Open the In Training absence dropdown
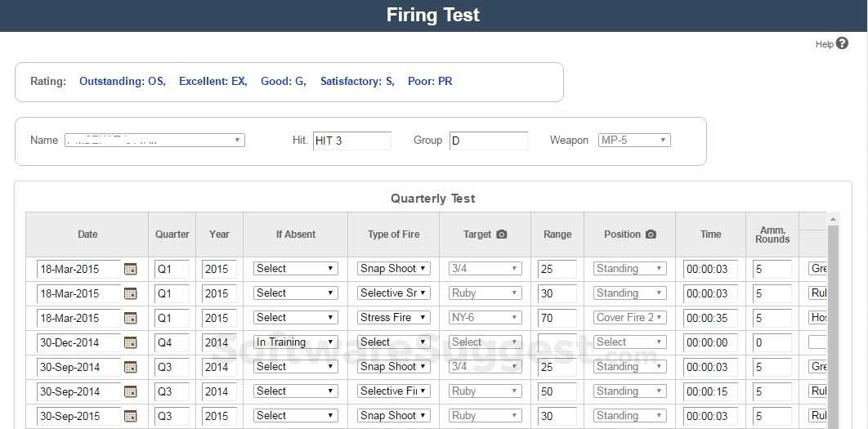868x429 pixels. pyautogui.click(x=295, y=342)
